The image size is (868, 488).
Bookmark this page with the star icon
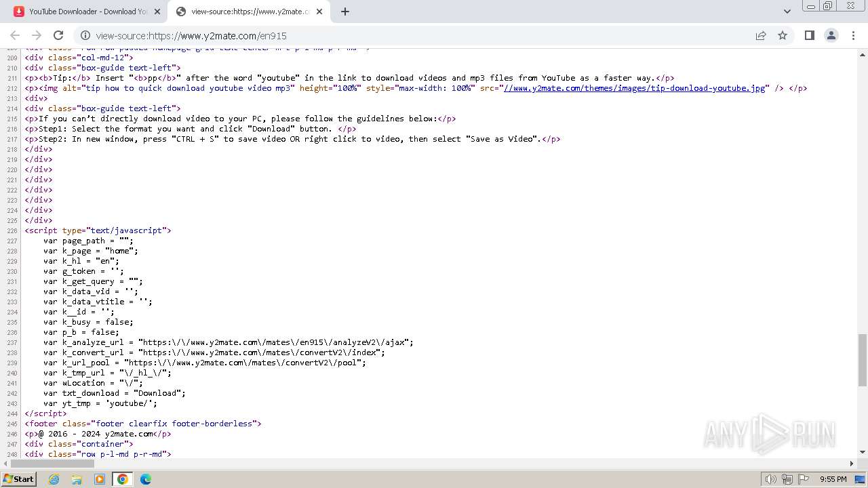783,35
